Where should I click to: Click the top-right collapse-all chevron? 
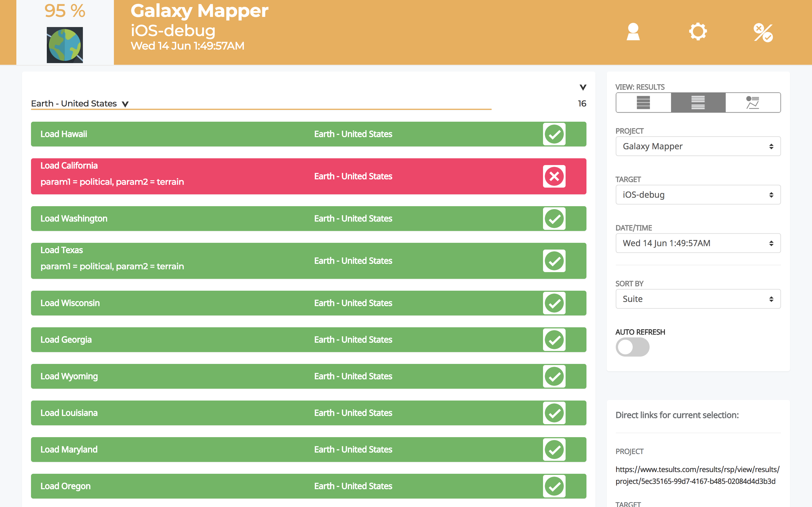583,87
